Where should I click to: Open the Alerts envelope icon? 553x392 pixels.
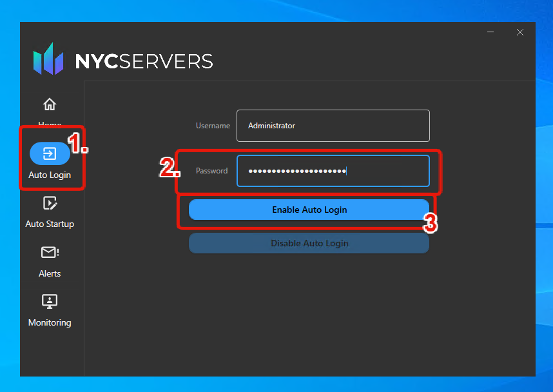point(50,252)
